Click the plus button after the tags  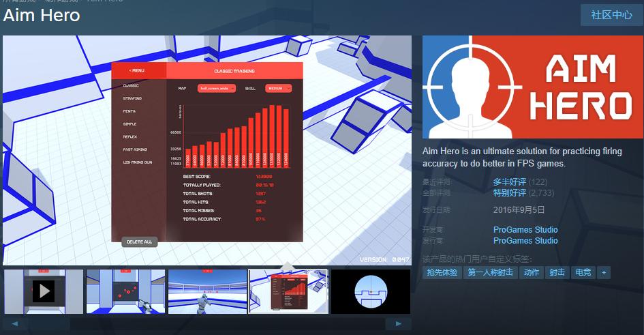[x=602, y=272]
